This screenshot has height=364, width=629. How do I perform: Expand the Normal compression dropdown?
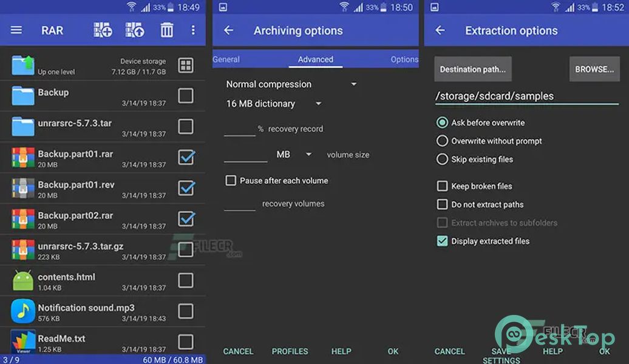coord(291,84)
